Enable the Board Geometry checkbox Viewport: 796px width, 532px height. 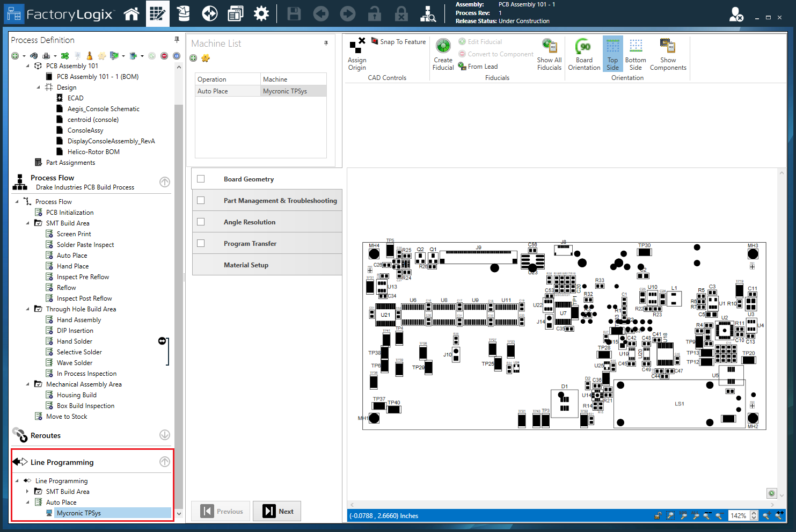pyautogui.click(x=201, y=178)
